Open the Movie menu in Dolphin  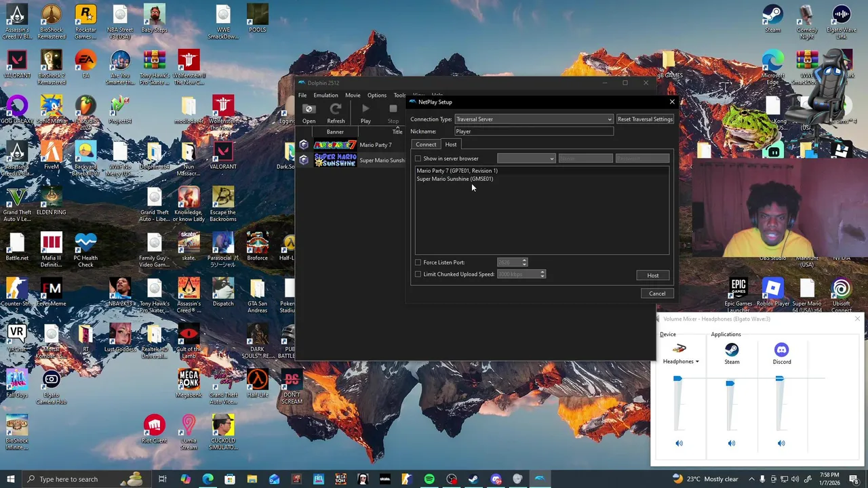[x=353, y=95]
